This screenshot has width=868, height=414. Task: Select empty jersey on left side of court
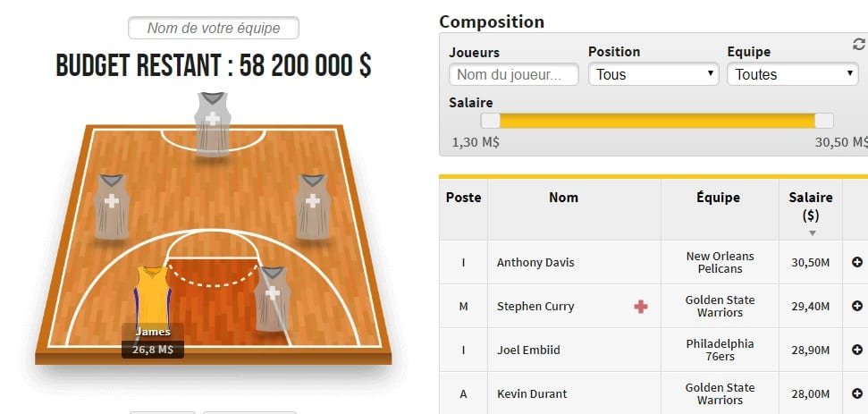pos(112,205)
